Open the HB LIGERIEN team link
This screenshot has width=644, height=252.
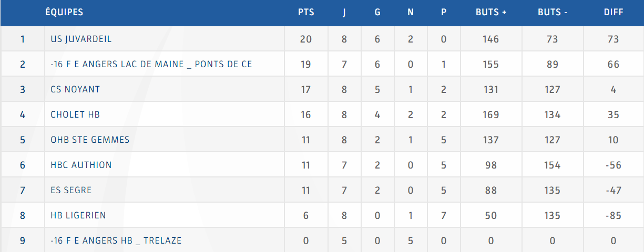point(78,216)
